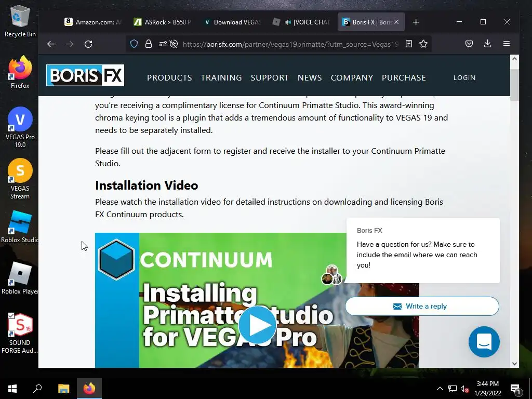Click the Continuum cube logo in video
This screenshot has height=399, width=532.
click(x=116, y=259)
